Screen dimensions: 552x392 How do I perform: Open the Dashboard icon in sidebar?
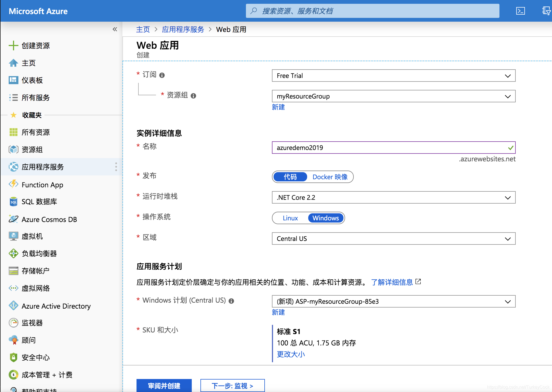pos(13,80)
